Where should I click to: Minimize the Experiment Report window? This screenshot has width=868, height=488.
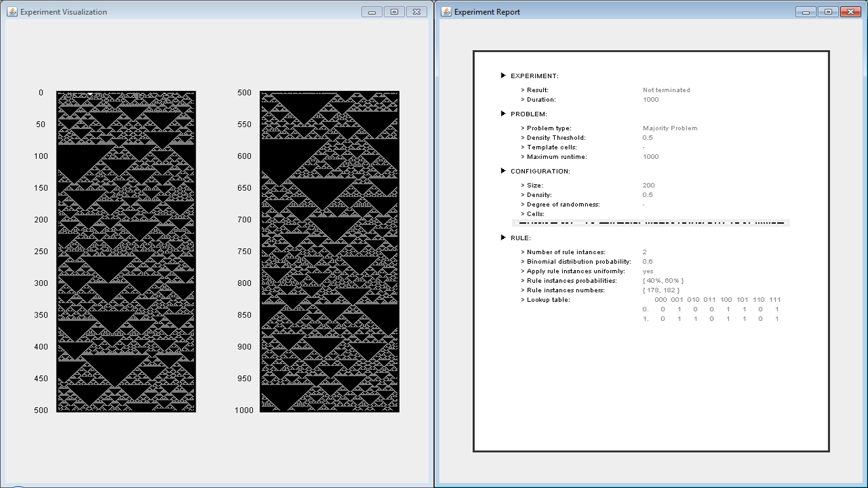805,12
